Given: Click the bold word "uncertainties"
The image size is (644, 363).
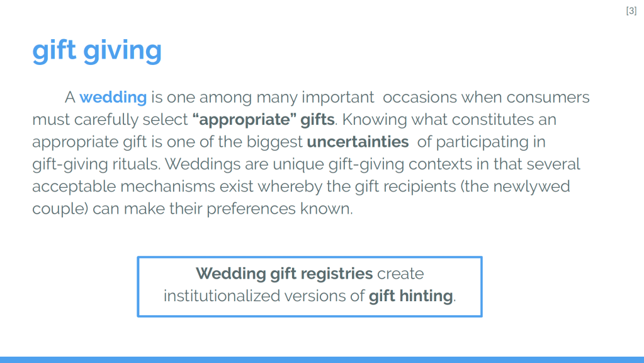Looking at the screenshot, I should [358, 142].
